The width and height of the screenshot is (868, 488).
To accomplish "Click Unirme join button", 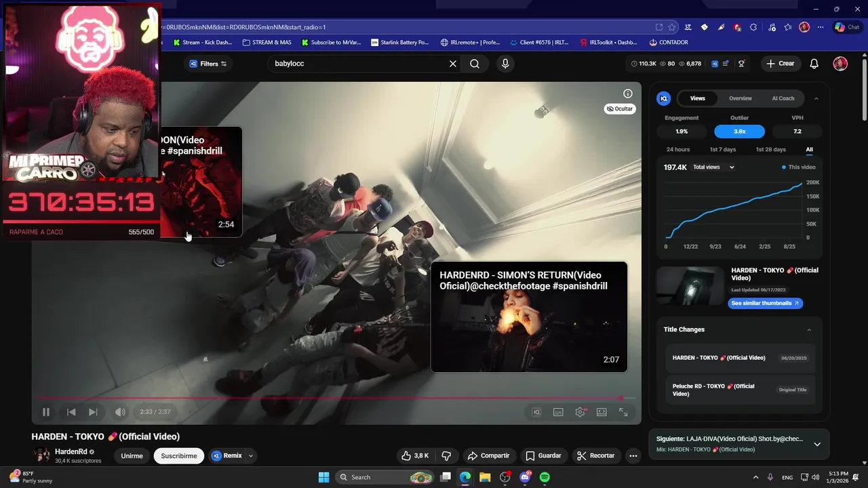I will click(132, 455).
